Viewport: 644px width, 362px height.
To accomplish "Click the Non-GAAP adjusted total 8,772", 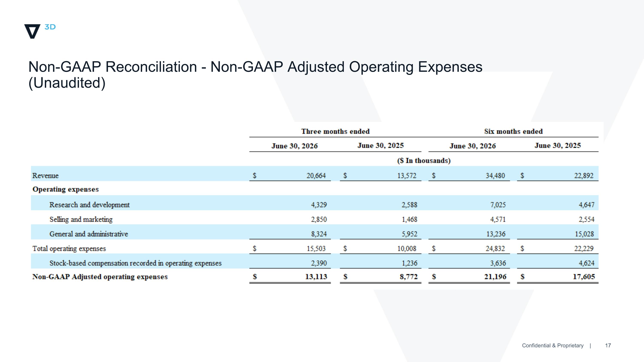I will click(x=409, y=277).
